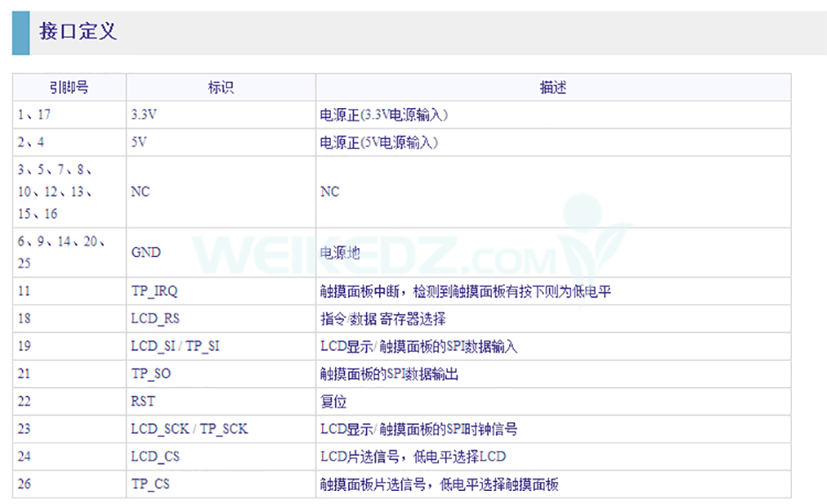This screenshot has width=827, height=504.
Task: Click the NC cell in description column
Action: pyautogui.click(x=553, y=192)
